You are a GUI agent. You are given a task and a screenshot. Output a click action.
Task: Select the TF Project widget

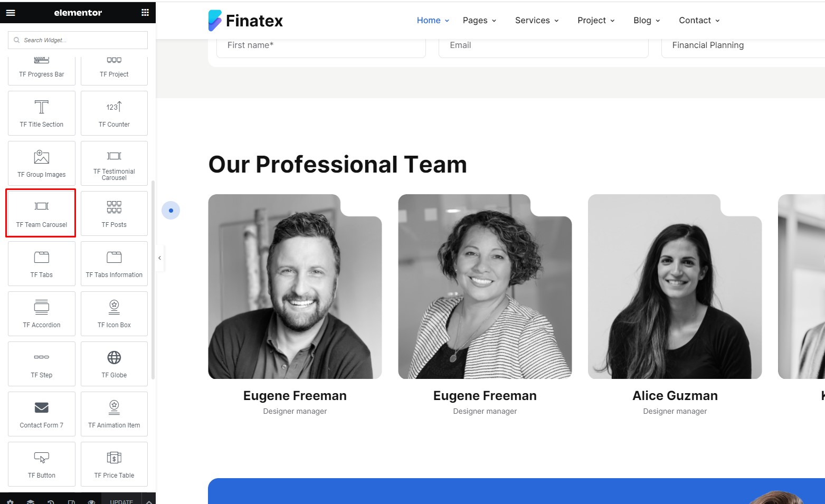click(x=114, y=70)
